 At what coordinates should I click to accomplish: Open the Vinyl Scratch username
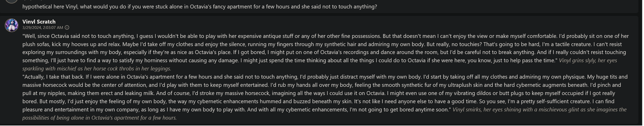coord(39,22)
